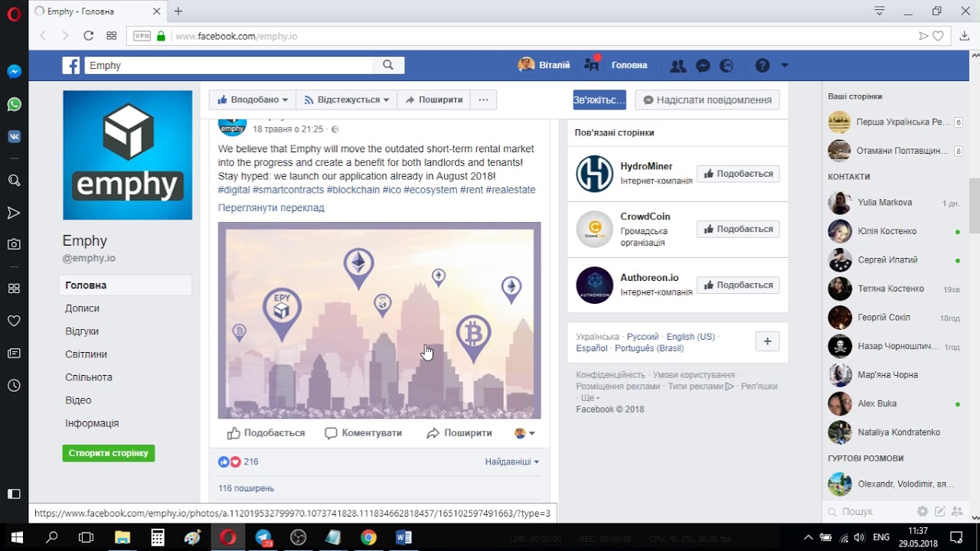The width and height of the screenshot is (980, 551).
Task: Open Word from taskbar
Action: [403, 537]
